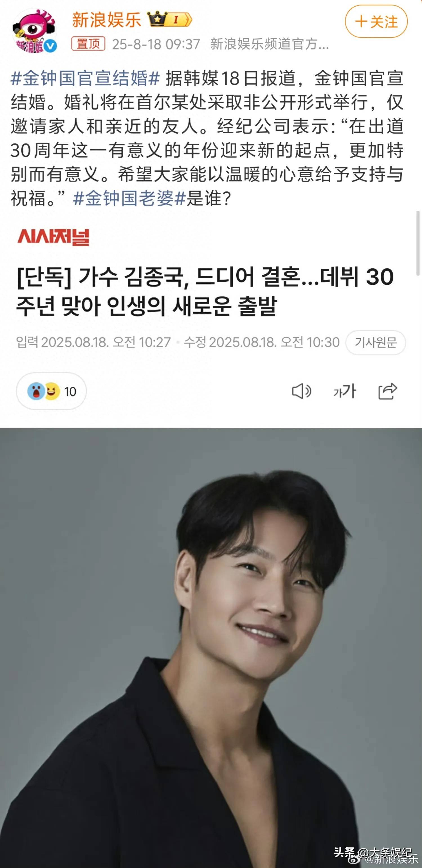Open the portrait photo in the post
This screenshot has width=422, height=868.
click(211, 648)
